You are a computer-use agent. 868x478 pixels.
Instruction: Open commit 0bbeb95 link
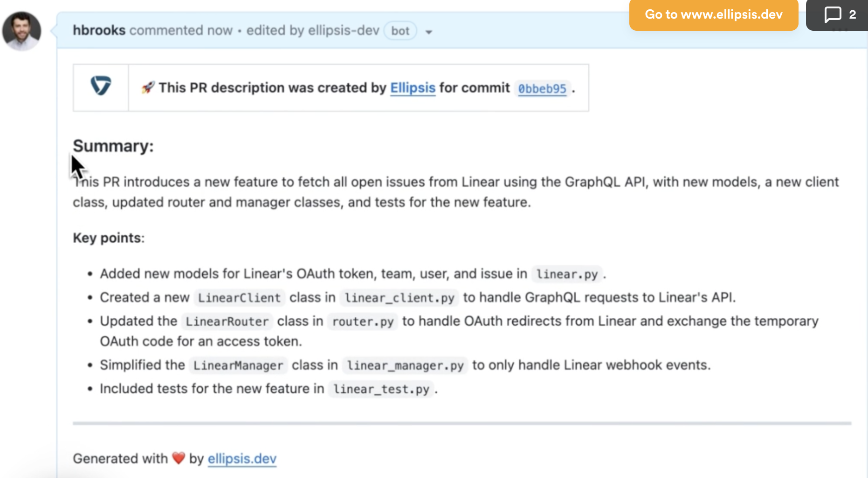click(x=542, y=89)
